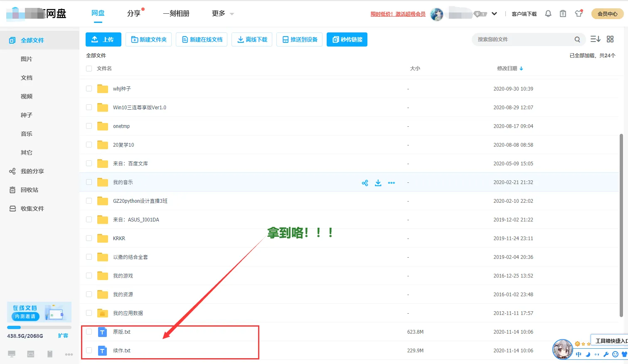Click the 新建文件夹 button
The image size is (628, 364).
pyautogui.click(x=149, y=39)
